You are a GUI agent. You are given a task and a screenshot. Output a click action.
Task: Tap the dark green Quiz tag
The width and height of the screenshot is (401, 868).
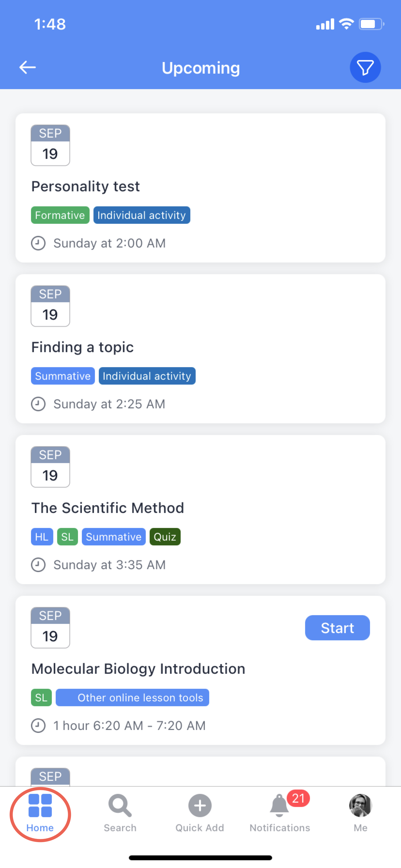[x=165, y=537]
